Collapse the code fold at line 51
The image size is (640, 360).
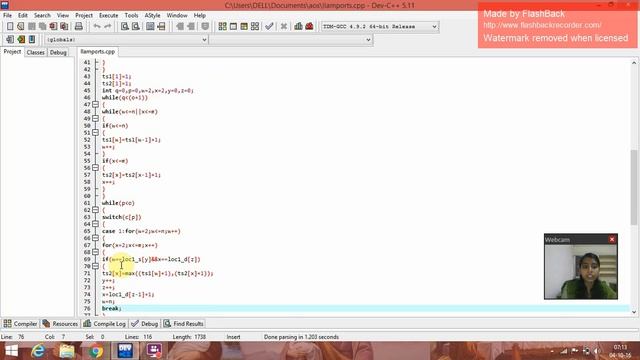(x=96, y=133)
